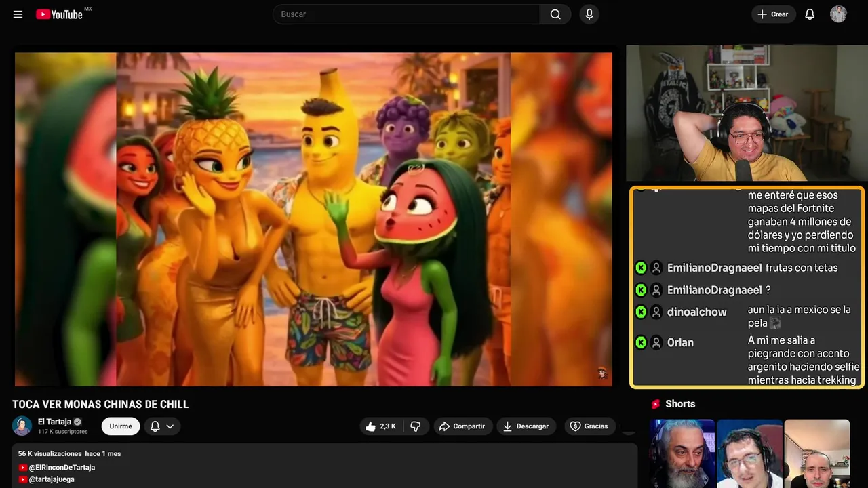Click username dinoalchow in chat
This screenshot has height=488, width=868.
click(x=696, y=312)
